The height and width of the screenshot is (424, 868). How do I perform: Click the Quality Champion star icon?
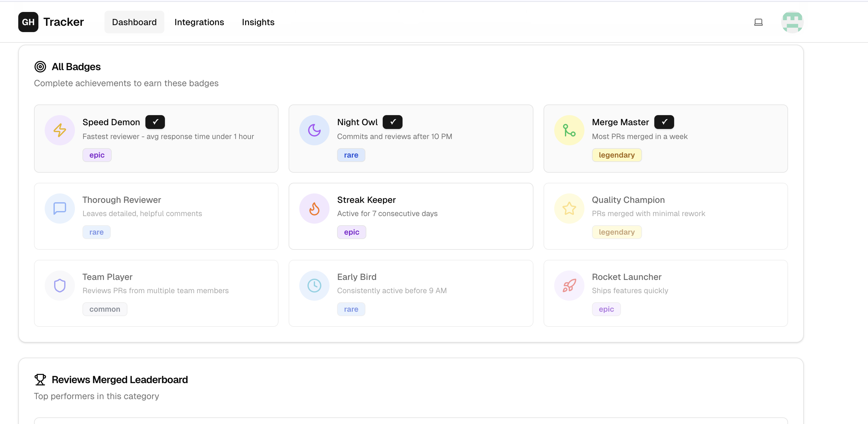(x=569, y=208)
